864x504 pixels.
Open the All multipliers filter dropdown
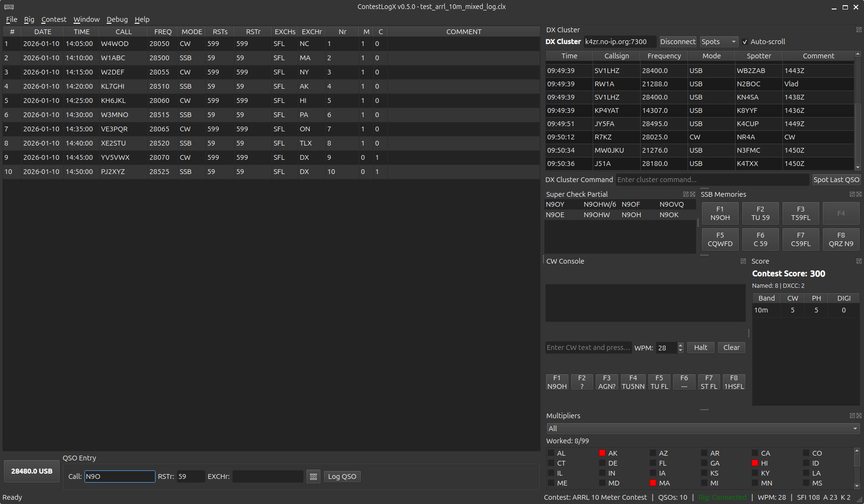703,428
